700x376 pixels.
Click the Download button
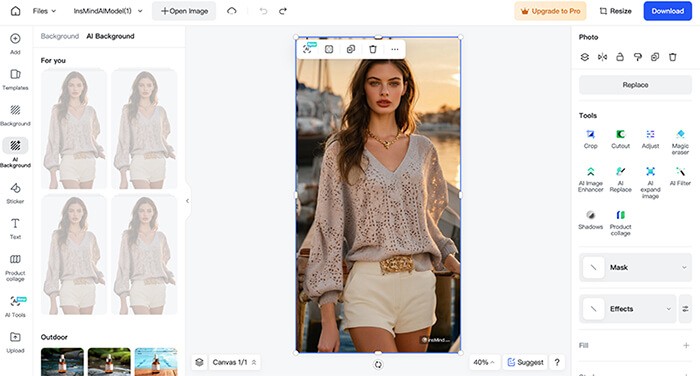(667, 11)
